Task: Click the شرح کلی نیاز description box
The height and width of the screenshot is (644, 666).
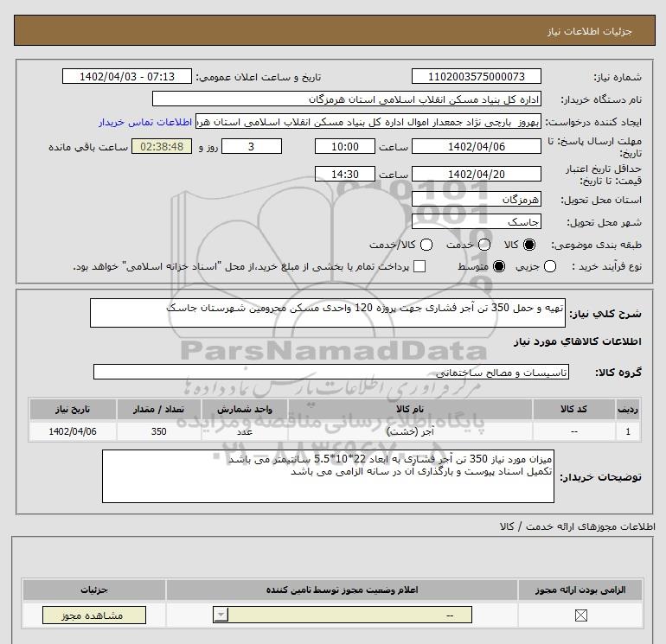Action: point(328,313)
